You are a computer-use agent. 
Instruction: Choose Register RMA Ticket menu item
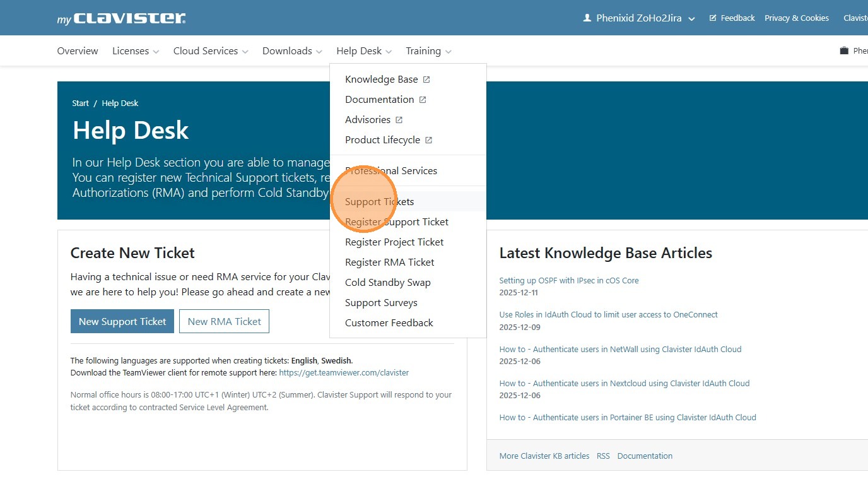coord(389,263)
